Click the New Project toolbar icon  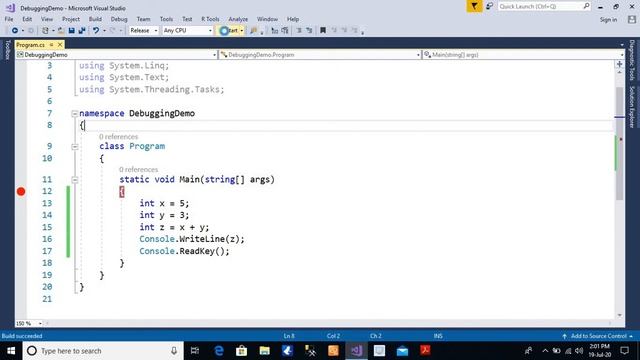(45, 31)
